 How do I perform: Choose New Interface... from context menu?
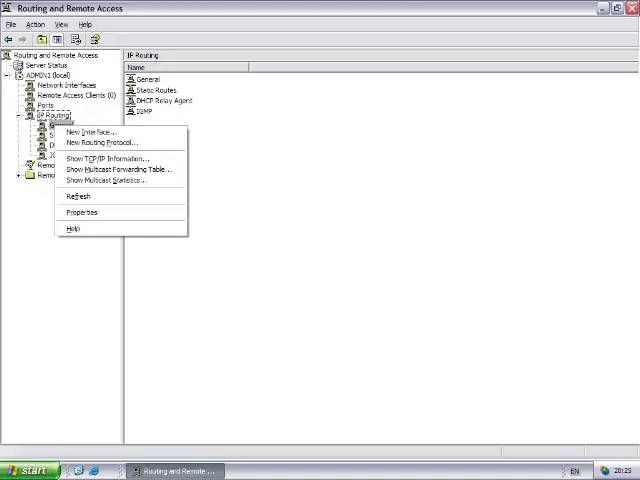[121, 132]
